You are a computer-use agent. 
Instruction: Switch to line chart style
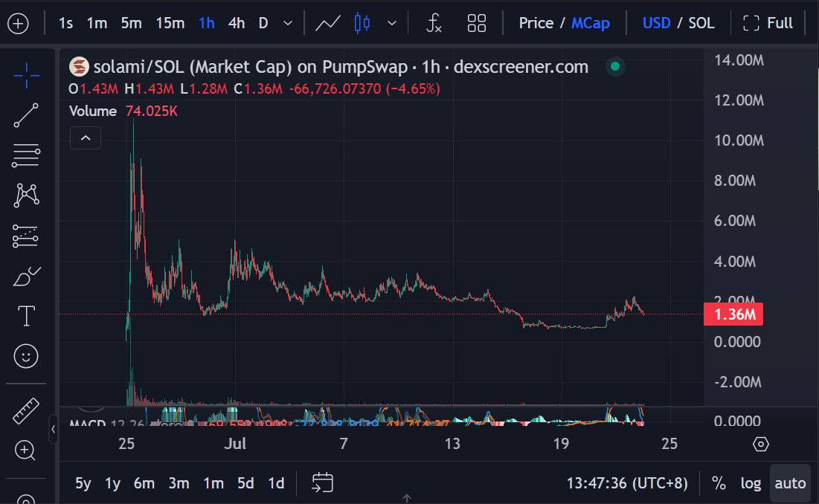click(x=328, y=24)
